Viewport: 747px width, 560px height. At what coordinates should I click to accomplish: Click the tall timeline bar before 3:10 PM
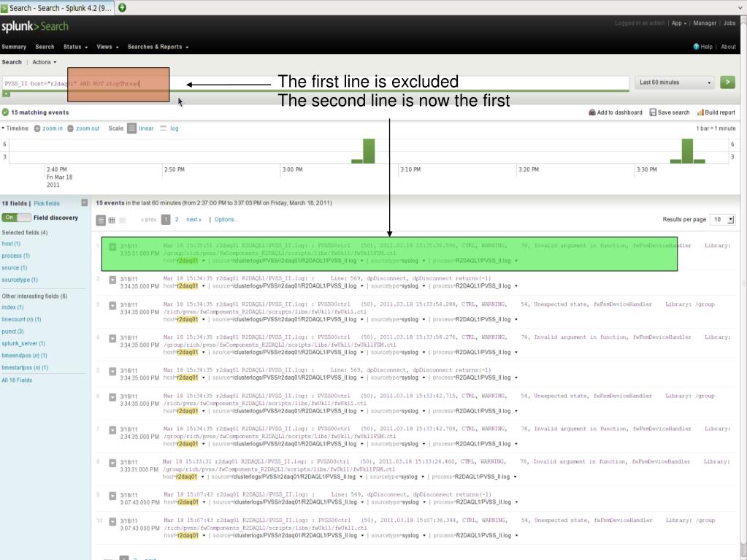[369, 151]
